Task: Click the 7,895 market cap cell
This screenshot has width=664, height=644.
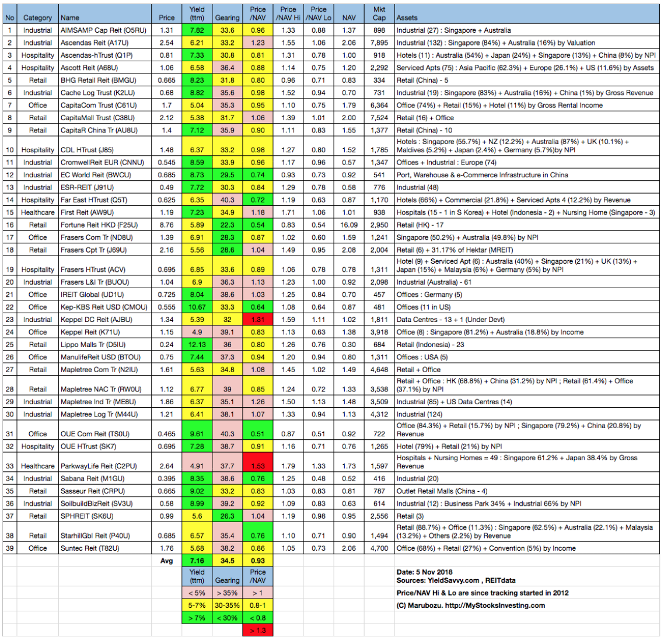Action: tap(379, 43)
